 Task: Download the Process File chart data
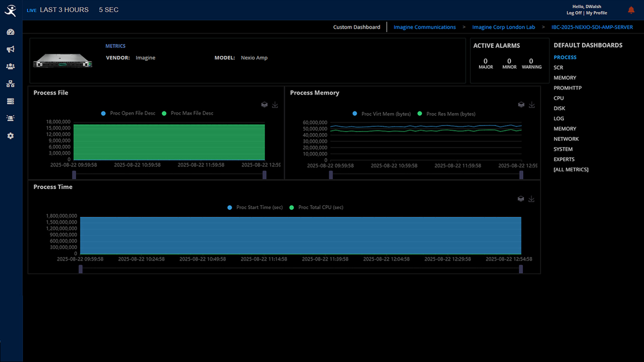point(275,105)
